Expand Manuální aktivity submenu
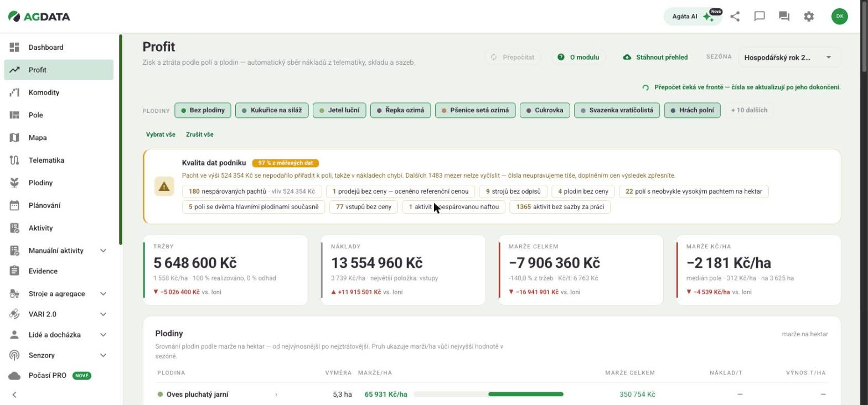The height and width of the screenshot is (405, 868). click(103, 251)
